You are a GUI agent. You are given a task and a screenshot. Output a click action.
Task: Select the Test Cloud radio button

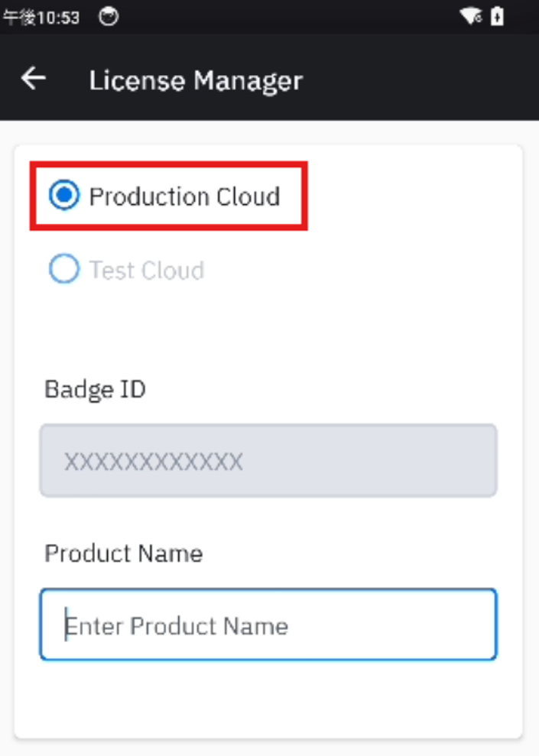(x=64, y=269)
